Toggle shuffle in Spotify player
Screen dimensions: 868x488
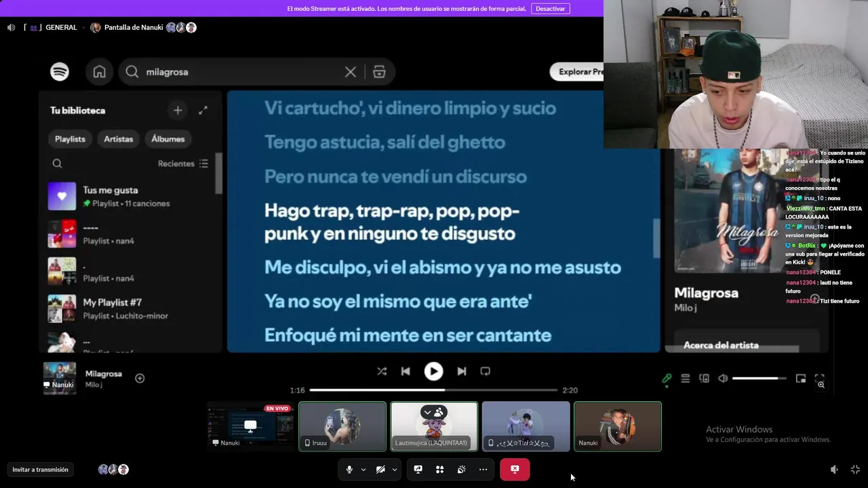coord(382,371)
